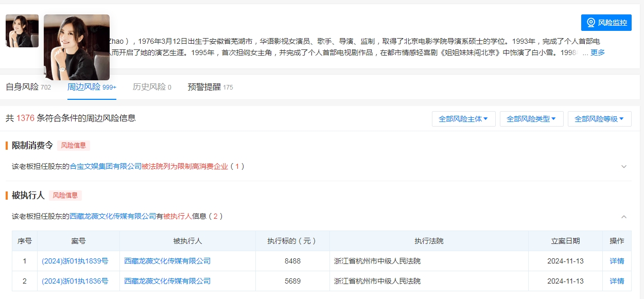Click 浙江省杭州市中级人民法院 in the 5689 row
Screen dimensions: 644x299
[x=377, y=281]
